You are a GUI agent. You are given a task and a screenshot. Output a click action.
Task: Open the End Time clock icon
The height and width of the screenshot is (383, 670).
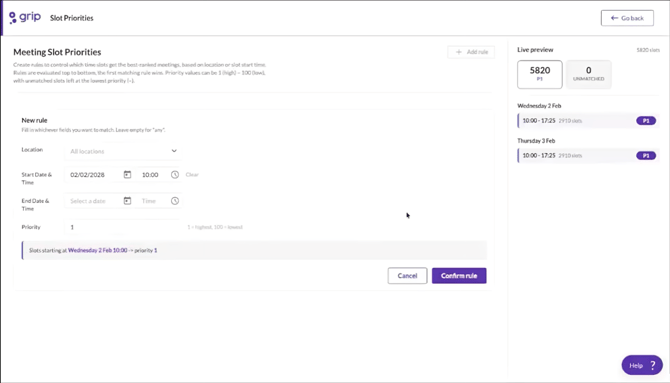coord(175,201)
